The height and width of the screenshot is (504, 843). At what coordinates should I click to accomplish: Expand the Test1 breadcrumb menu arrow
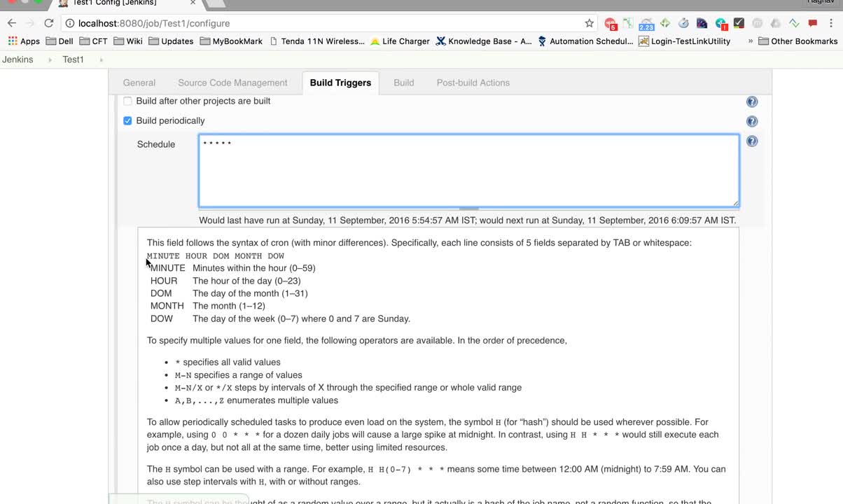click(x=101, y=59)
